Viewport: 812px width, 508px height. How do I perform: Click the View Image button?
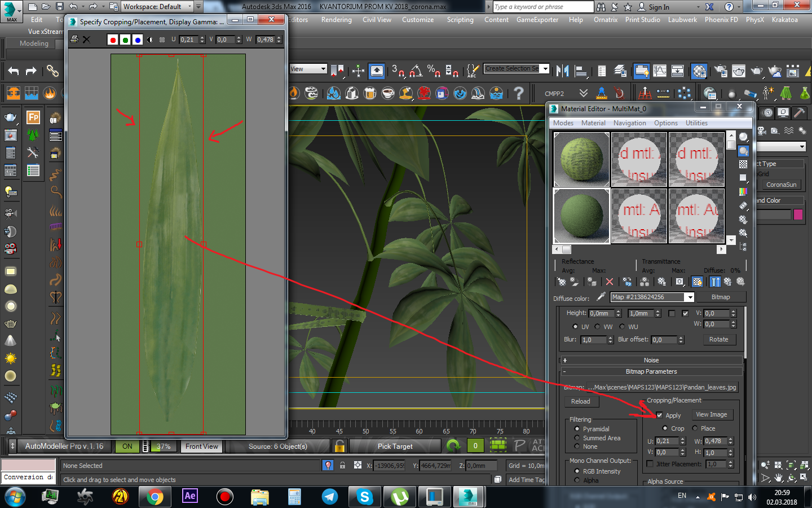(x=712, y=414)
